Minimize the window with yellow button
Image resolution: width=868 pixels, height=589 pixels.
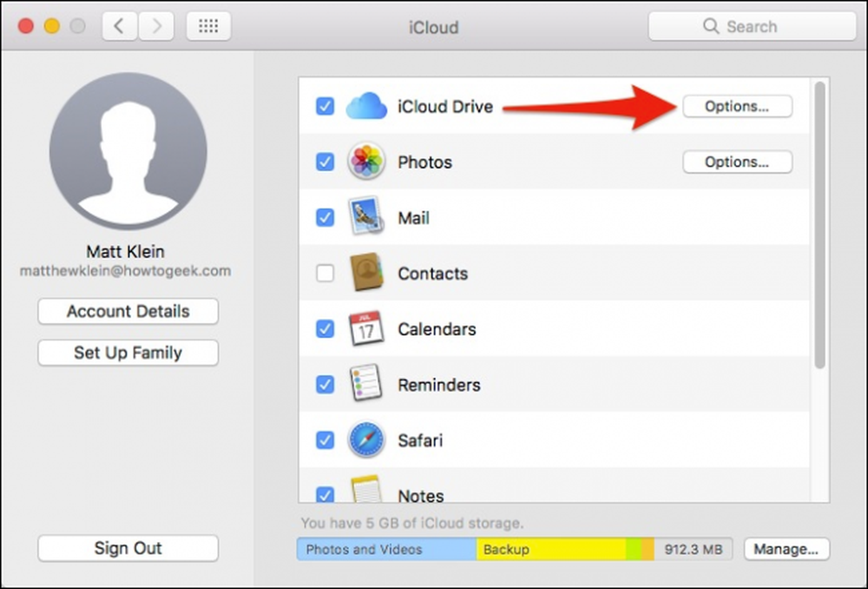pyautogui.click(x=52, y=26)
